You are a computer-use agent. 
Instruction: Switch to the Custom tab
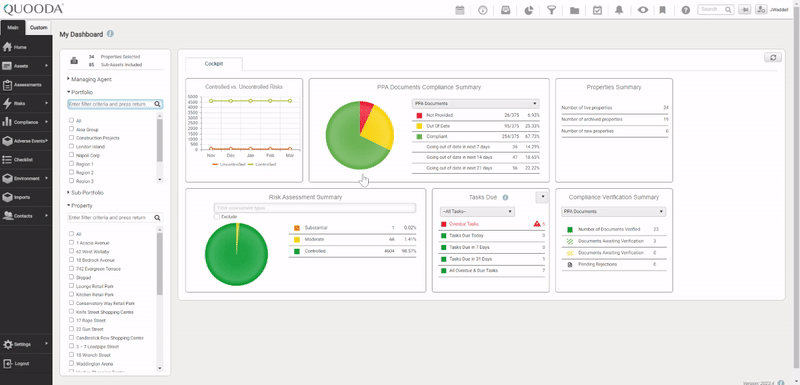(39, 28)
